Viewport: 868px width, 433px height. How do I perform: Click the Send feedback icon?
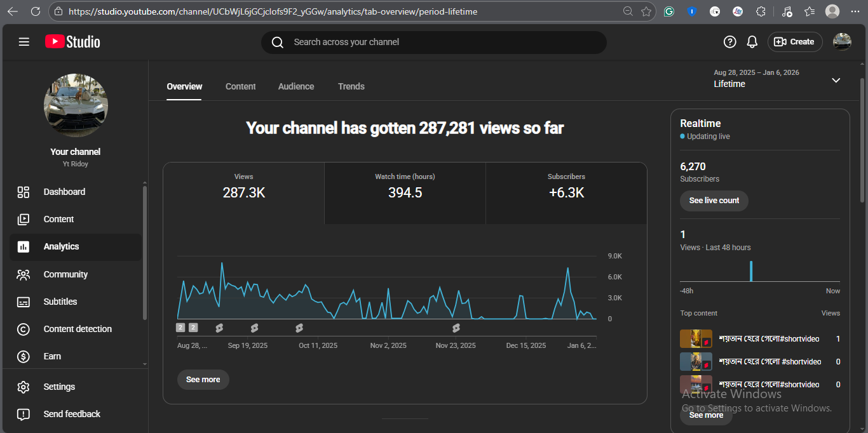click(24, 414)
